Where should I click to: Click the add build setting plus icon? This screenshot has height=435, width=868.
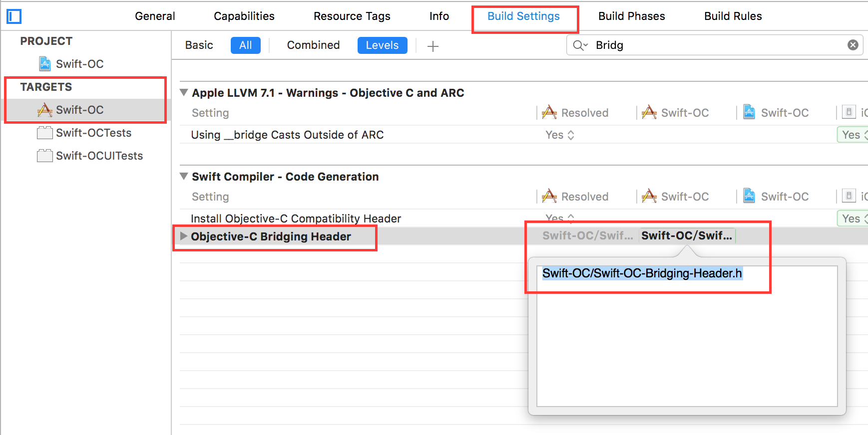tap(433, 46)
